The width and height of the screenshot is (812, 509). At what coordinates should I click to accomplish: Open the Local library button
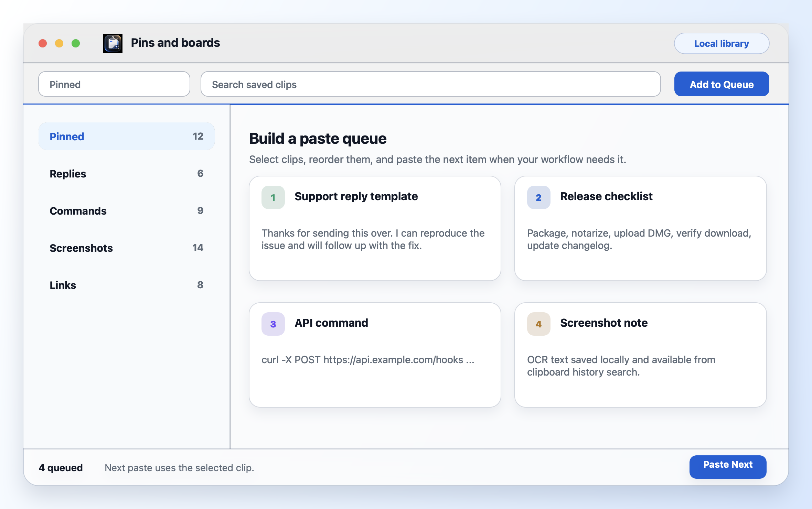[x=722, y=43]
